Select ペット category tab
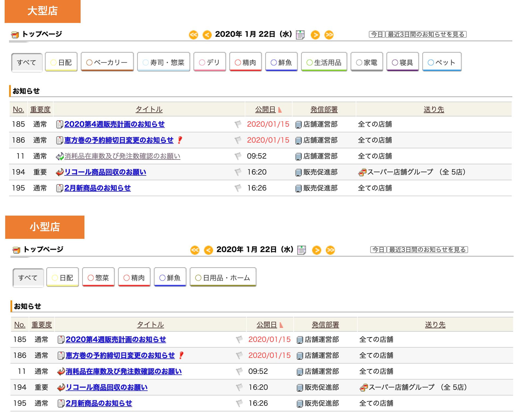529x420 pixels. (x=442, y=62)
